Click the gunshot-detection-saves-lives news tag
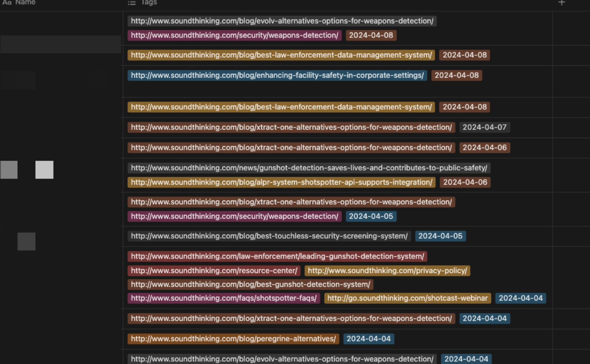This screenshot has height=364, width=590. click(x=309, y=168)
